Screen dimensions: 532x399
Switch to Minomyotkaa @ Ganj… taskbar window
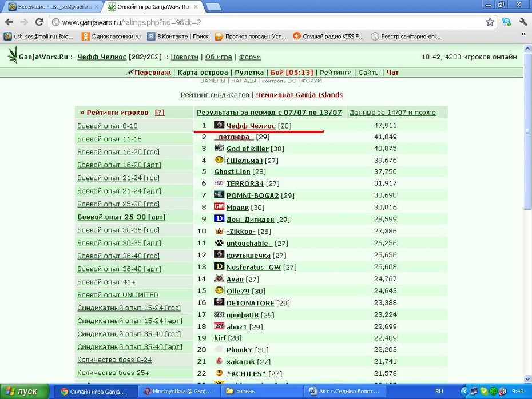pyautogui.click(x=178, y=392)
